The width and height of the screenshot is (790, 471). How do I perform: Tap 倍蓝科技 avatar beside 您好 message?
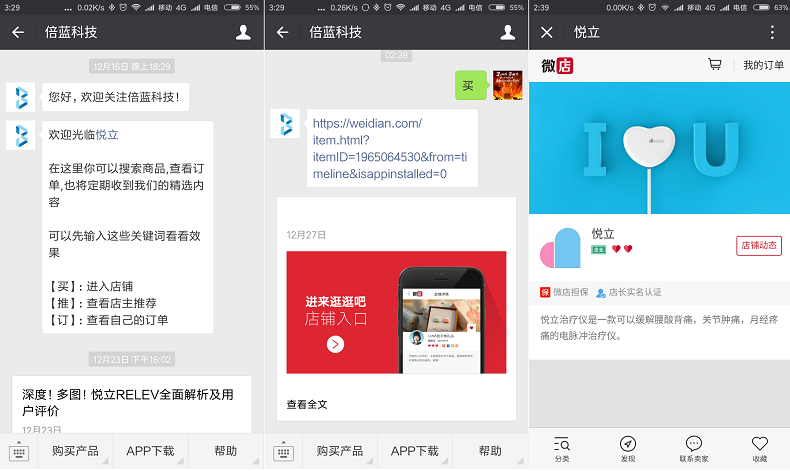click(21, 97)
